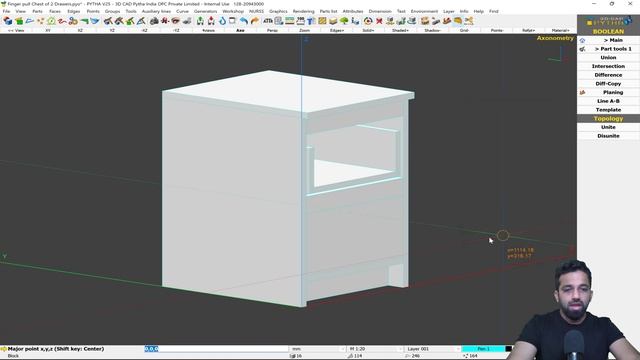Click the cyan Pen 1 color swatch
The image size is (640, 360).
click(x=483, y=349)
